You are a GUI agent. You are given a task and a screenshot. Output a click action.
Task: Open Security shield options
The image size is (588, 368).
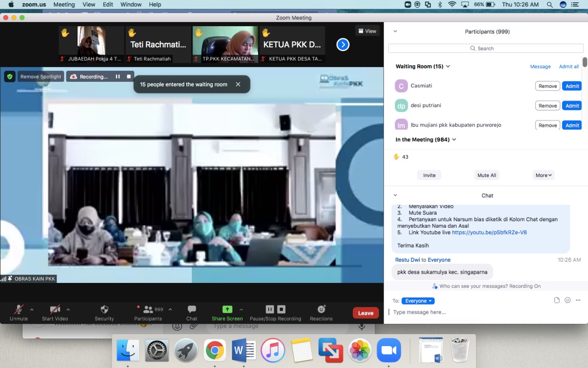click(104, 310)
